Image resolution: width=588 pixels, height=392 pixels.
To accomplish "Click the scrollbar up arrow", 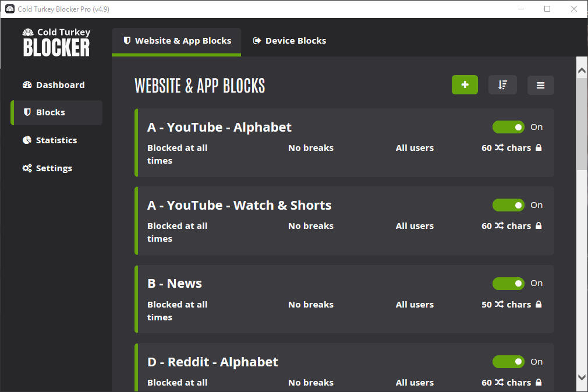I will coord(582,70).
